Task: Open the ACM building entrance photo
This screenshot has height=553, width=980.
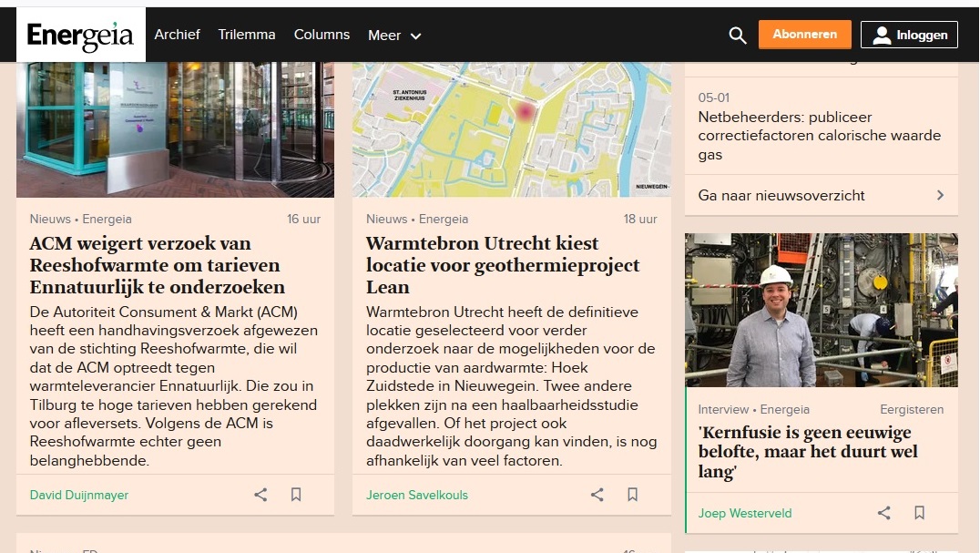Action: 175,129
